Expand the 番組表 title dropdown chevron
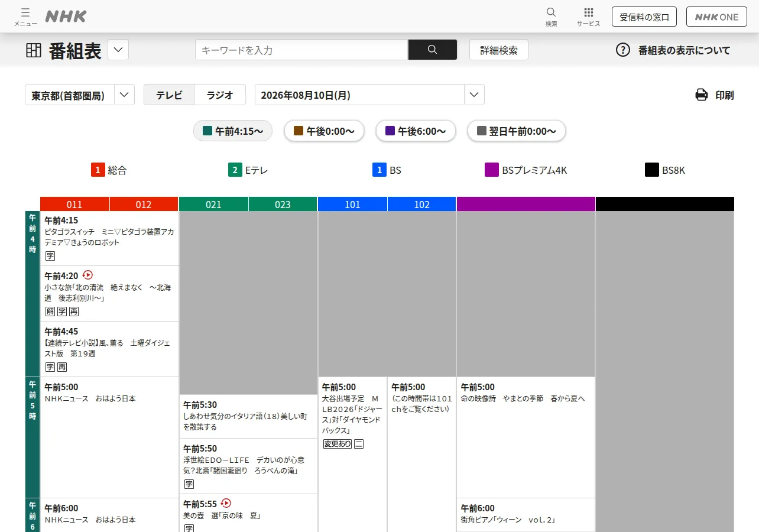The image size is (759, 532). (118, 50)
